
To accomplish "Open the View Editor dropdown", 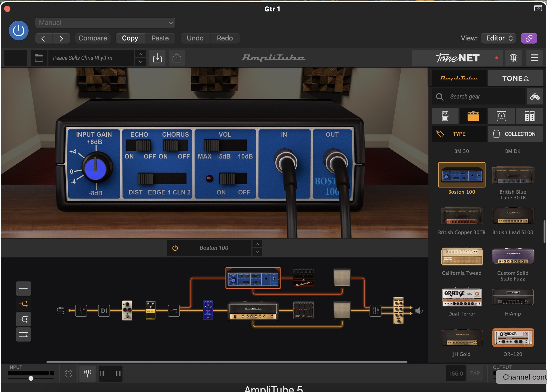I will tap(498, 38).
